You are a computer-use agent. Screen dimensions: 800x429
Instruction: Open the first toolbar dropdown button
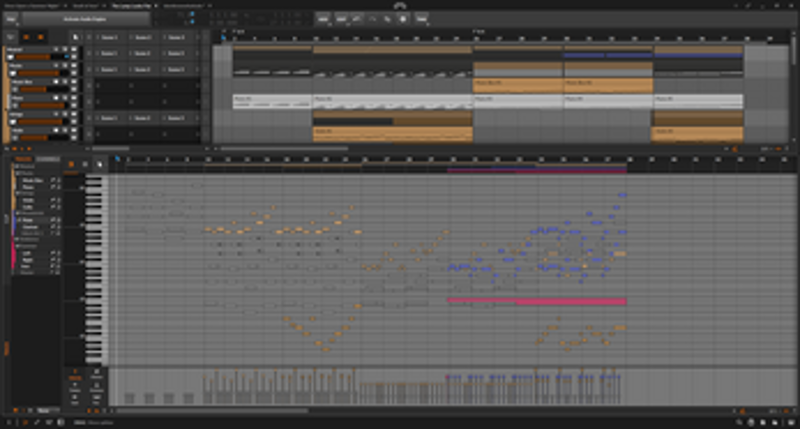coord(323,19)
